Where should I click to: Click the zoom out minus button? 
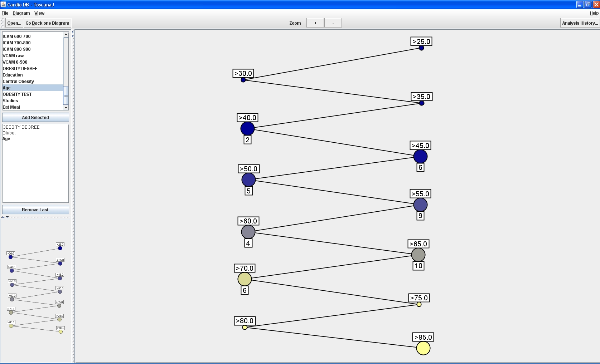point(333,23)
